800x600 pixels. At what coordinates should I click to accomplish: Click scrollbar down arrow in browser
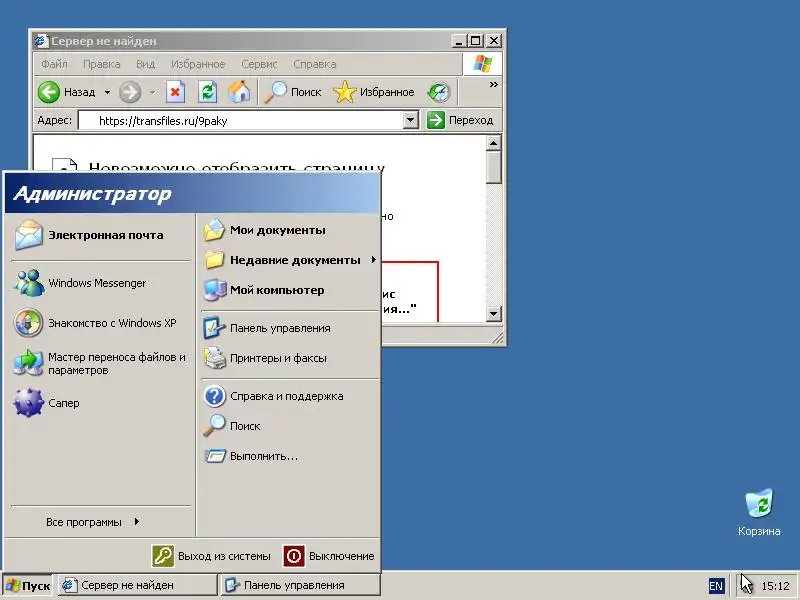pyautogui.click(x=493, y=314)
